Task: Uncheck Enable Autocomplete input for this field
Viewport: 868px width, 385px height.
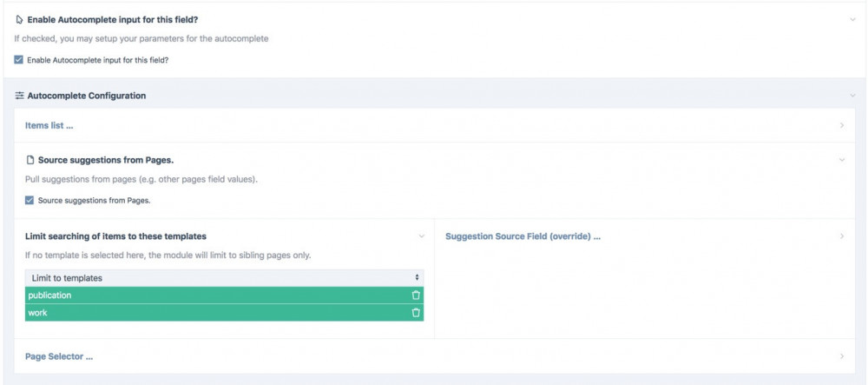Action: click(x=19, y=60)
